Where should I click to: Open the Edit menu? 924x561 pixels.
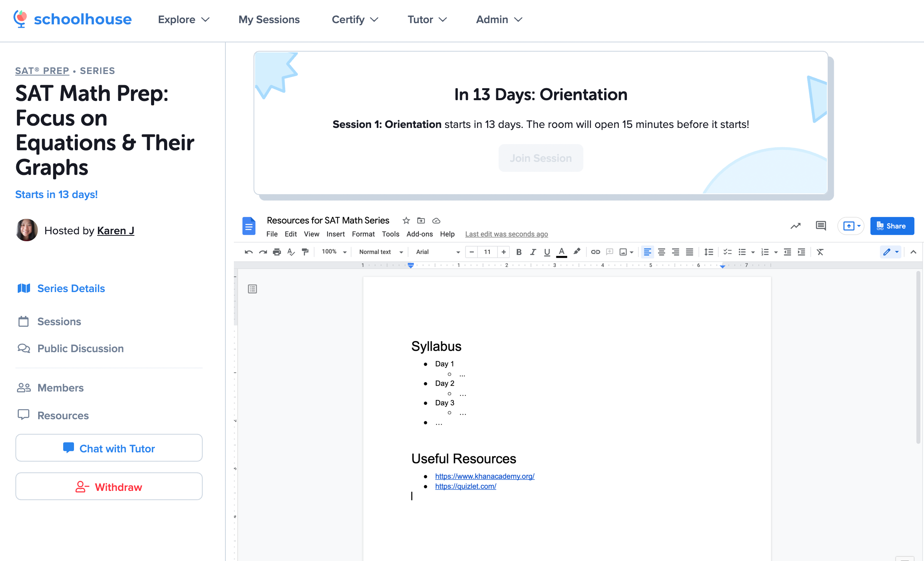[x=291, y=234]
